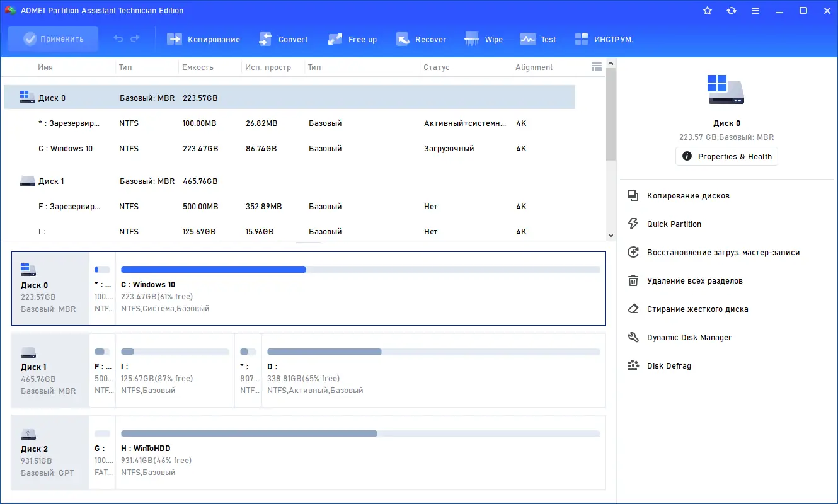This screenshot has width=838, height=504.
Task: Select 'C : Windows 10' block in disk map
Action: pos(360,289)
